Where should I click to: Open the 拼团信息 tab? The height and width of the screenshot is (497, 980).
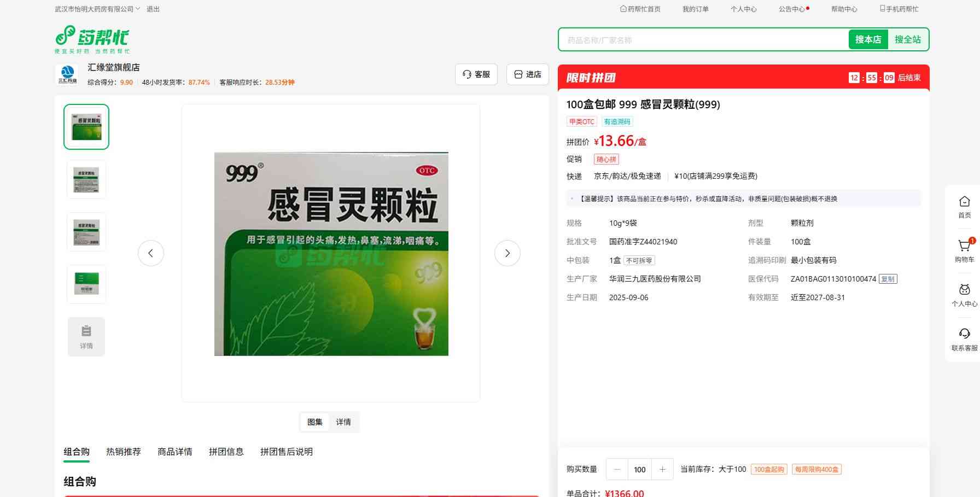tap(226, 452)
